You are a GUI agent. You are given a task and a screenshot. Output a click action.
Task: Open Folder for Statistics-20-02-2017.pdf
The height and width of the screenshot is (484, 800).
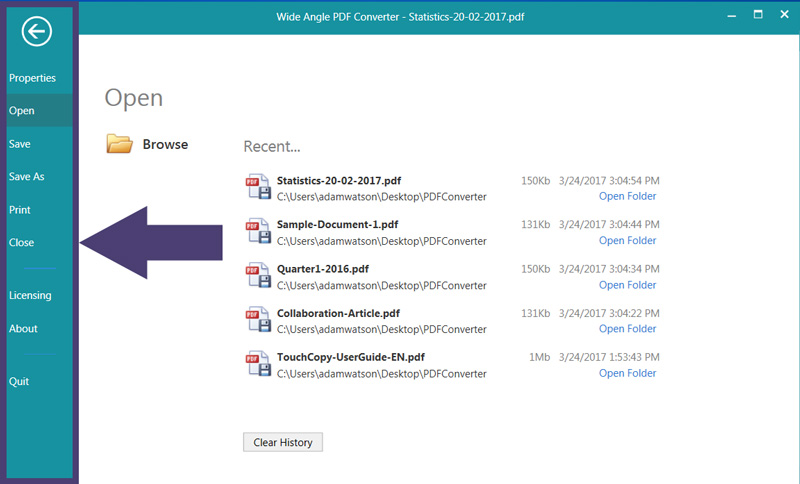pyautogui.click(x=628, y=196)
